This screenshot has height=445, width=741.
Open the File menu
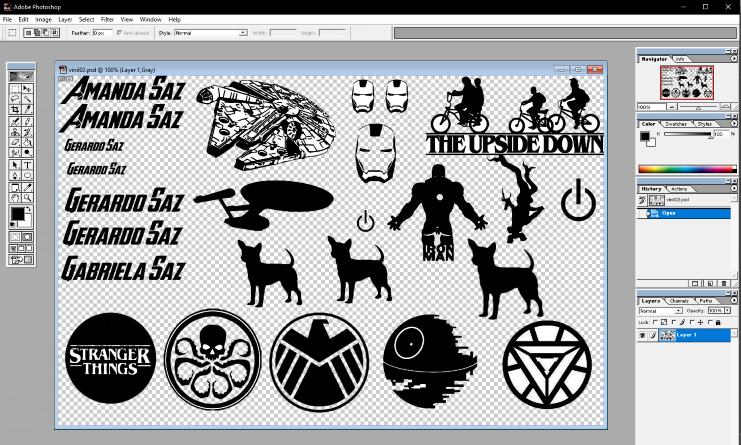pos(7,19)
